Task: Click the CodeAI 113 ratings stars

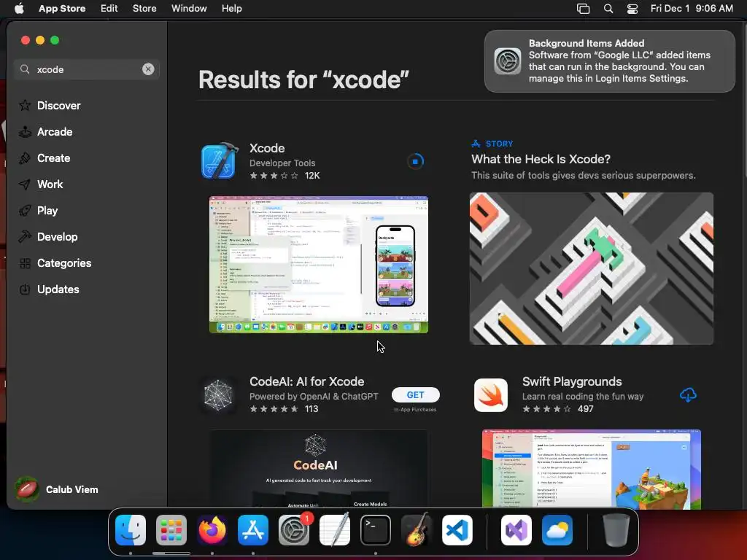Action: pyautogui.click(x=274, y=408)
